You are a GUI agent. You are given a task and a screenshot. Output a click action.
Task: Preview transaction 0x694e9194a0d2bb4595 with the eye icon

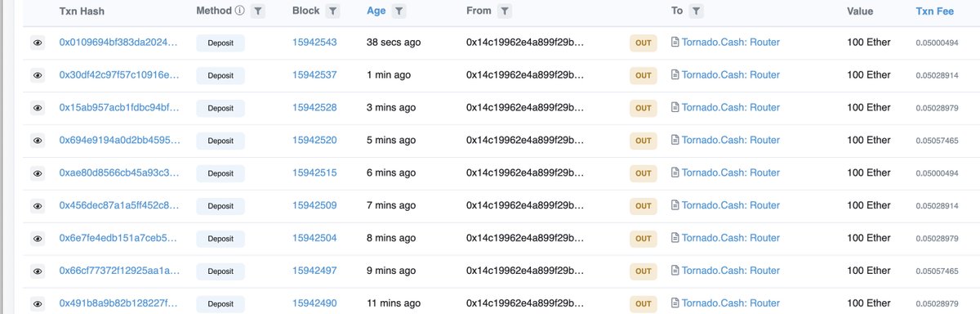click(x=38, y=141)
